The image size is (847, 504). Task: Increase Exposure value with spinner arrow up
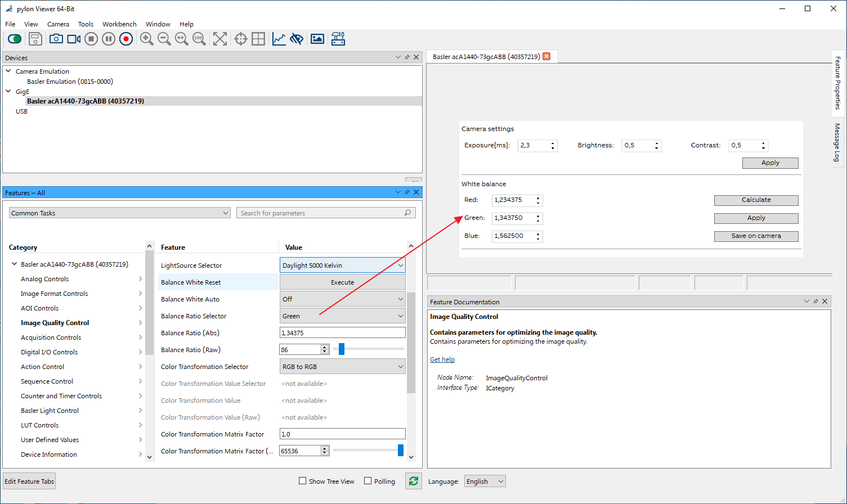coord(553,143)
